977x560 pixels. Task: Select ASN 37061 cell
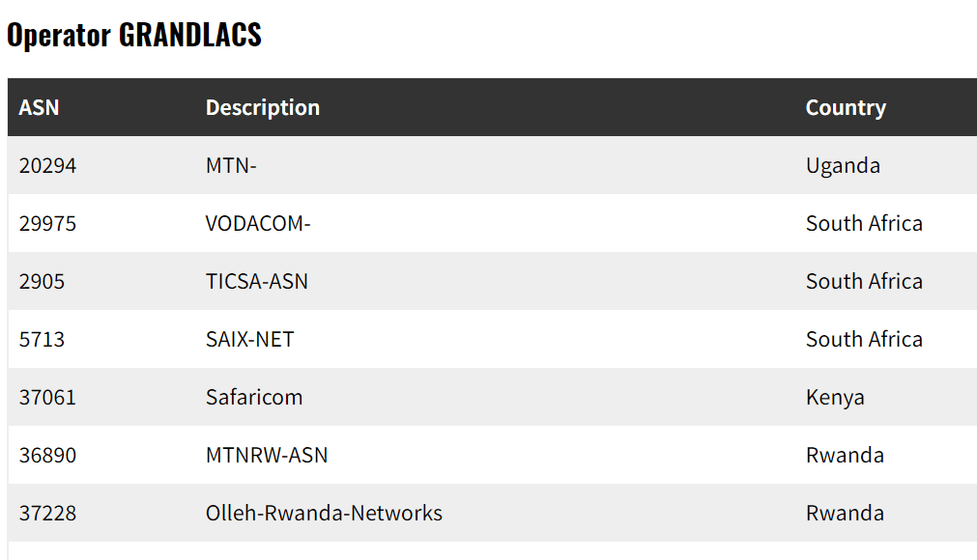click(47, 397)
